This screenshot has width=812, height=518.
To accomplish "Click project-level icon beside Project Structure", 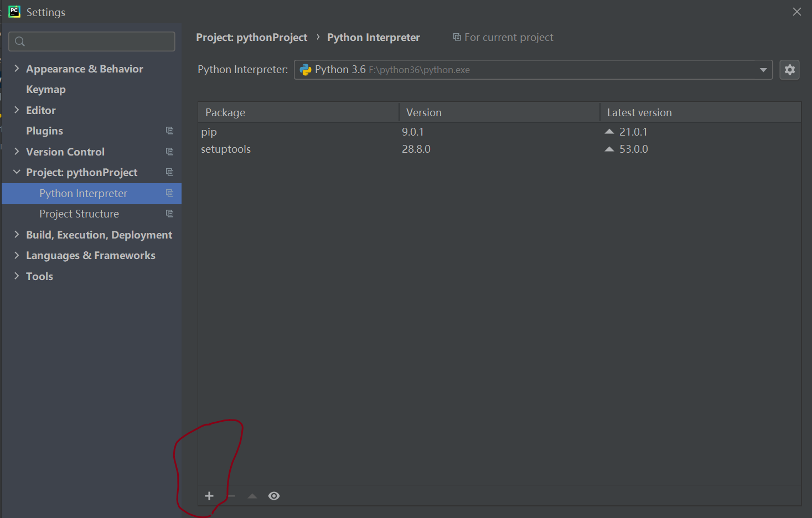I will tap(170, 214).
